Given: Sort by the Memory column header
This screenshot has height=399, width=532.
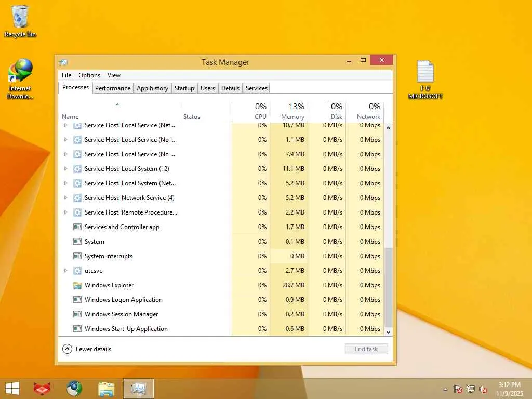Looking at the screenshot, I should pyautogui.click(x=289, y=112).
